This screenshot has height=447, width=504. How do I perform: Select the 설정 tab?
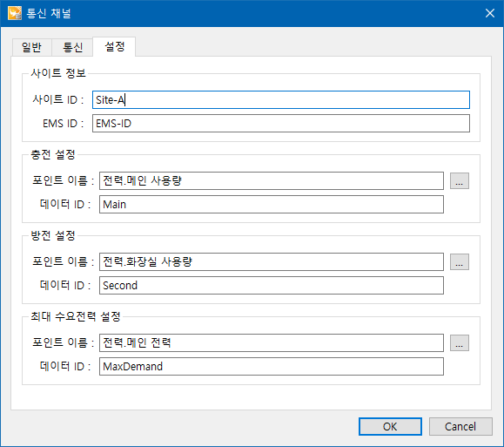tap(114, 47)
